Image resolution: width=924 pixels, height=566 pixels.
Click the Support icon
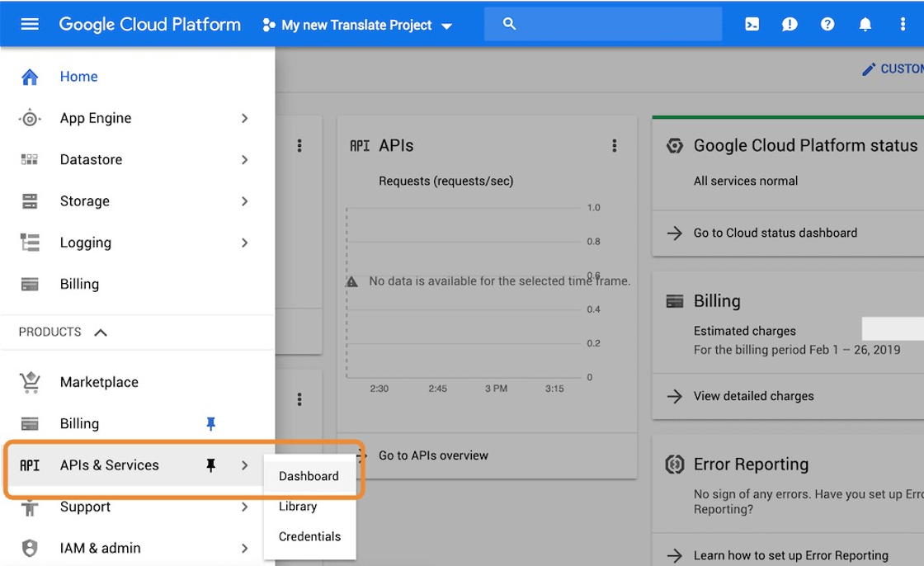click(30, 507)
